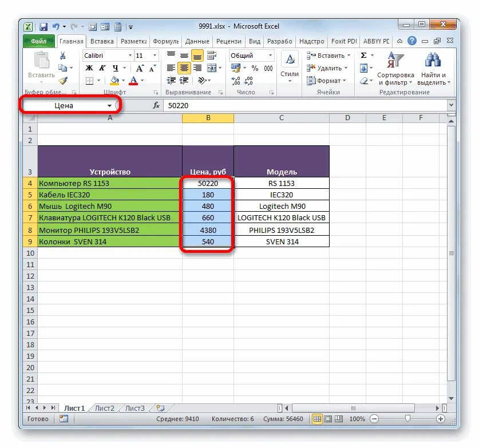Toggle Italic К formatting
Image resolution: width=479 pixels, height=448 pixels.
[102, 68]
